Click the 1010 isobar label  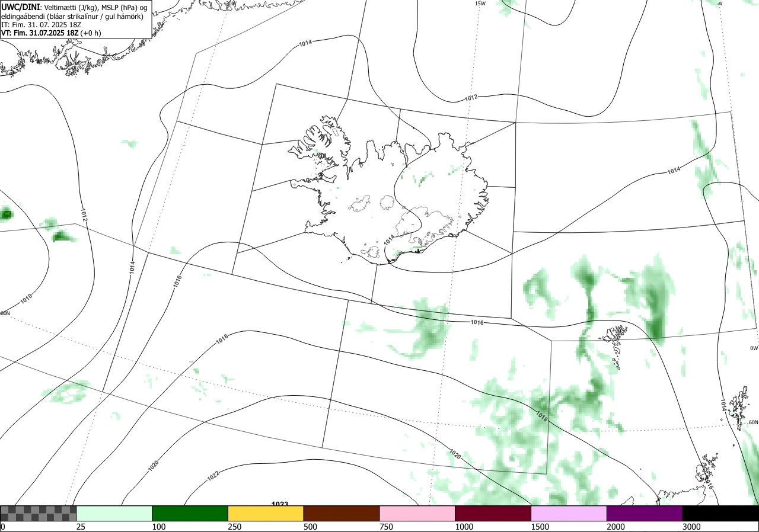point(26,299)
